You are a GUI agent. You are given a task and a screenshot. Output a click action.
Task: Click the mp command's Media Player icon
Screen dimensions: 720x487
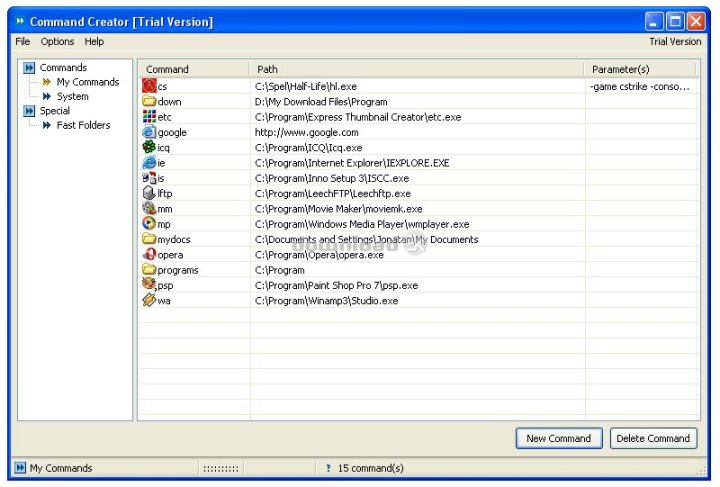pyautogui.click(x=149, y=224)
